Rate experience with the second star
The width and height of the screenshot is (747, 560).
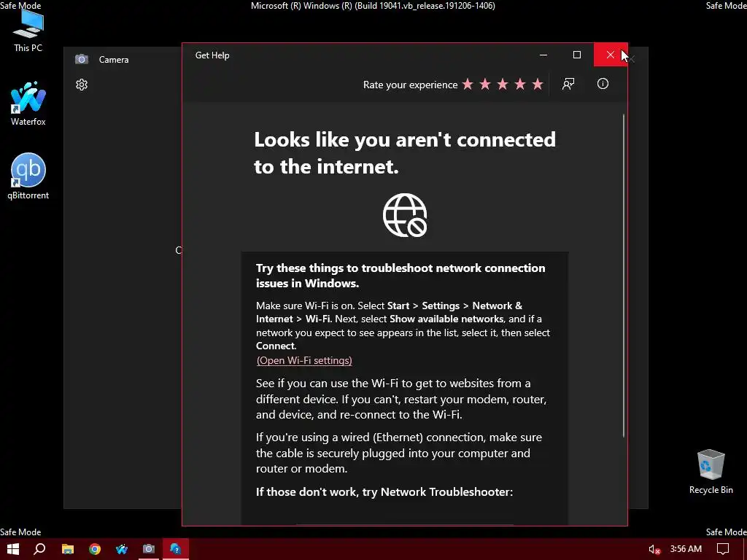pyautogui.click(x=485, y=85)
